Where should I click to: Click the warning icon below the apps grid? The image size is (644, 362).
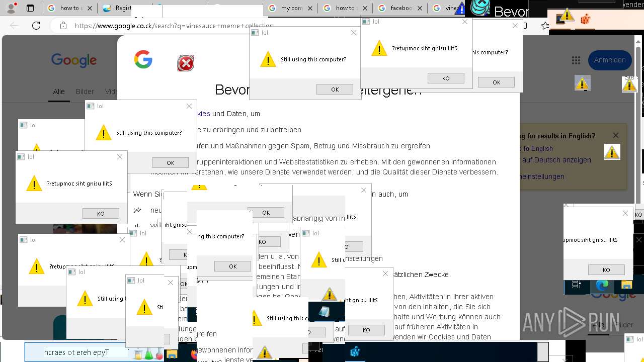click(x=582, y=83)
